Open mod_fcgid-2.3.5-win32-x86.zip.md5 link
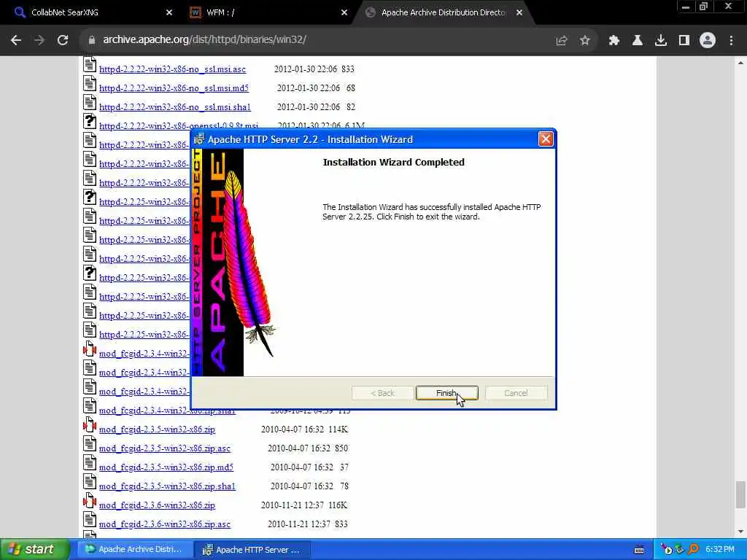This screenshot has height=560, width=747. (x=166, y=467)
